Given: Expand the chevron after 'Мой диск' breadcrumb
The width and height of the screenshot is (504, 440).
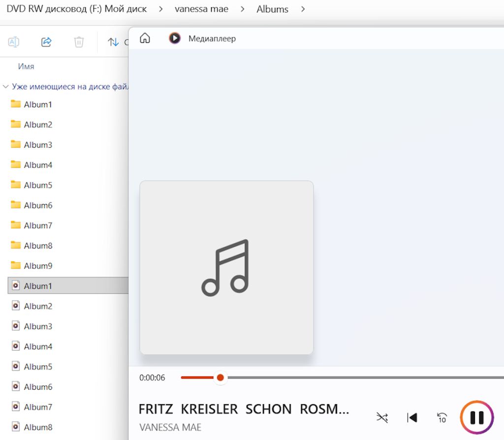Looking at the screenshot, I should pyautogui.click(x=161, y=9).
